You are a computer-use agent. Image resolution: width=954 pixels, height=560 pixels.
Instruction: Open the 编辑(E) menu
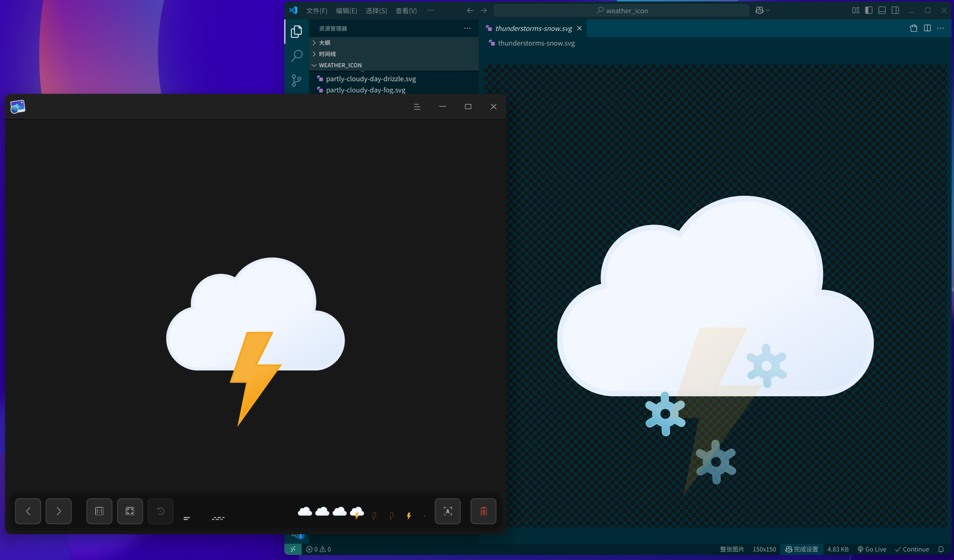point(346,11)
